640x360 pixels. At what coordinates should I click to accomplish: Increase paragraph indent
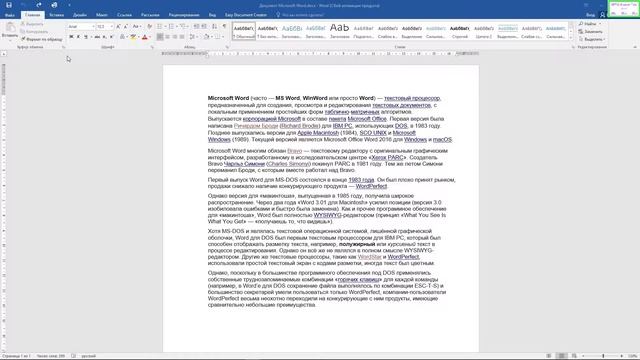pos(204,27)
